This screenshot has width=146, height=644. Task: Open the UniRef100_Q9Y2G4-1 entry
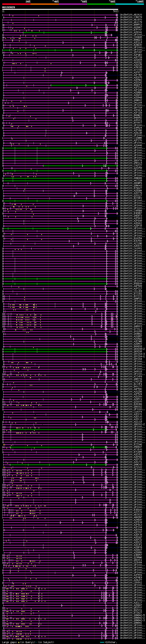coord(133,357)
